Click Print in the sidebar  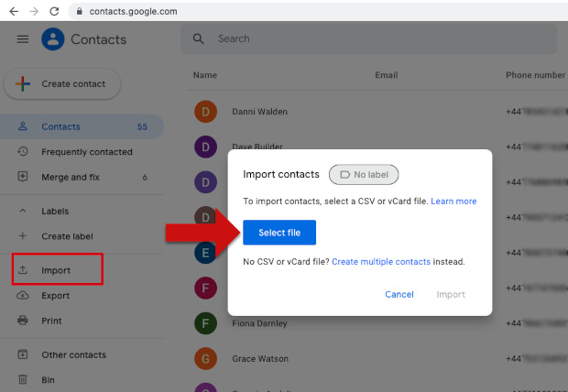coord(52,321)
